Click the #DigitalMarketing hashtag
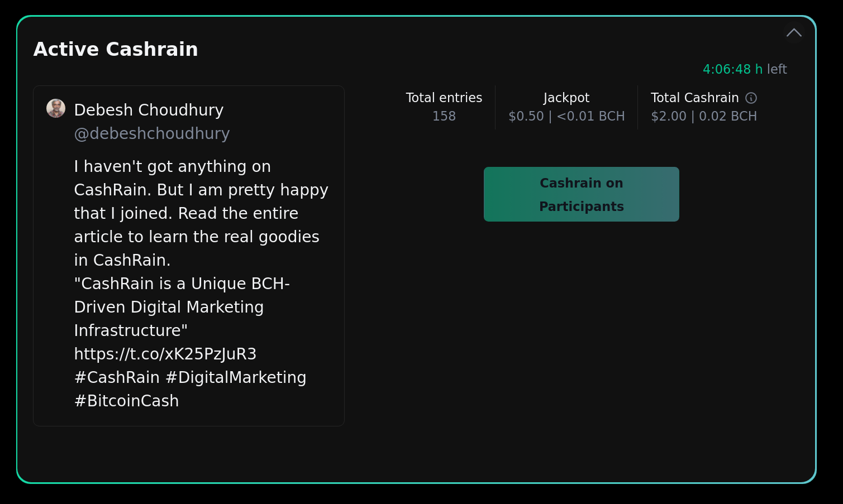Image resolution: width=843 pixels, height=504 pixels. tap(236, 377)
